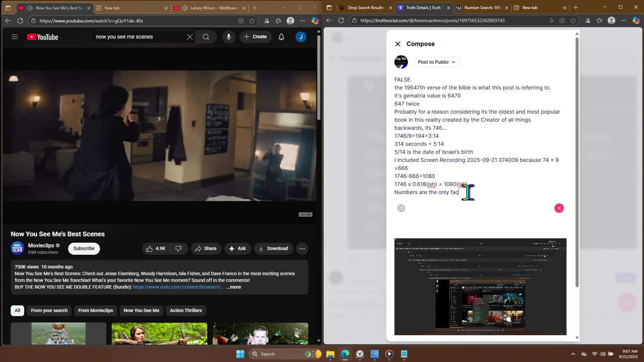Viewport: 644px width, 362px height.
Task: Go to the YouTube home logo
Action: (x=42, y=37)
